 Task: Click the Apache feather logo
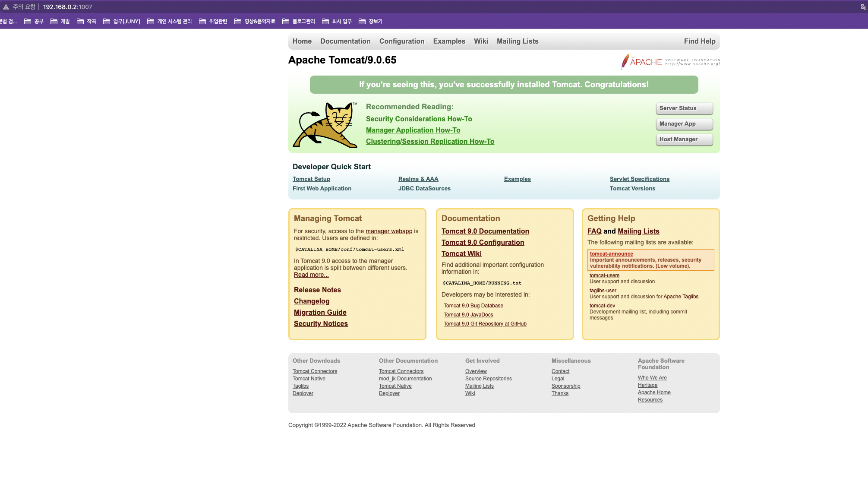(625, 62)
